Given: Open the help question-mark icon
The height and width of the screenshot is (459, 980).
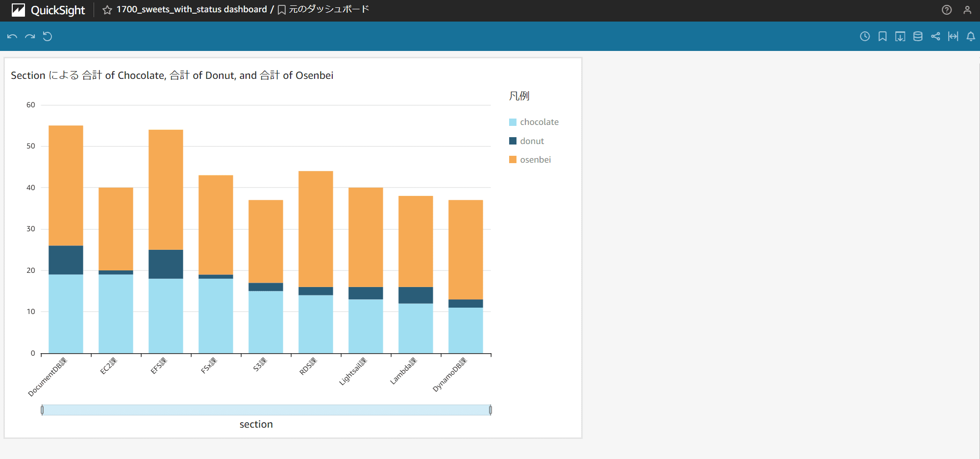Looking at the screenshot, I should [947, 10].
